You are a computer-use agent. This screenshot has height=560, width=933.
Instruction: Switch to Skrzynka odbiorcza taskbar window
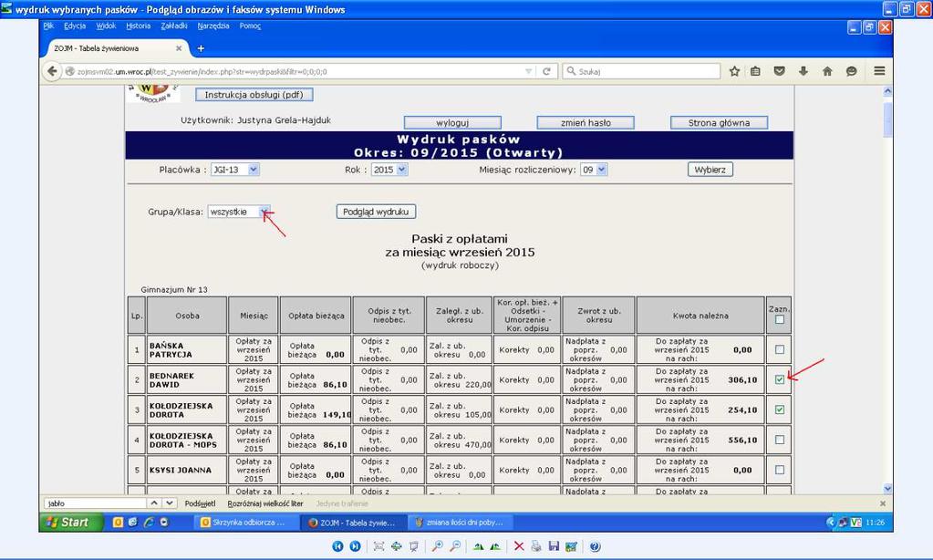coord(245,523)
